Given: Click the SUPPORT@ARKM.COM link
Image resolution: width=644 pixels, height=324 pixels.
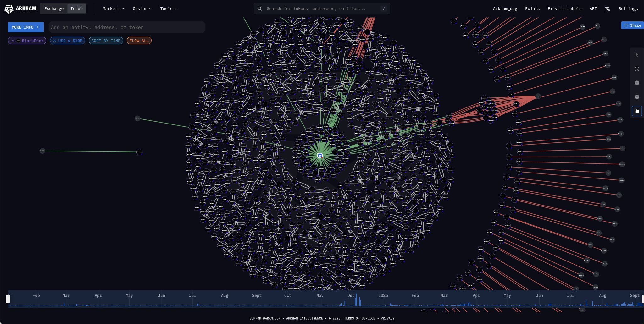Looking at the screenshot, I should (x=265, y=318).
